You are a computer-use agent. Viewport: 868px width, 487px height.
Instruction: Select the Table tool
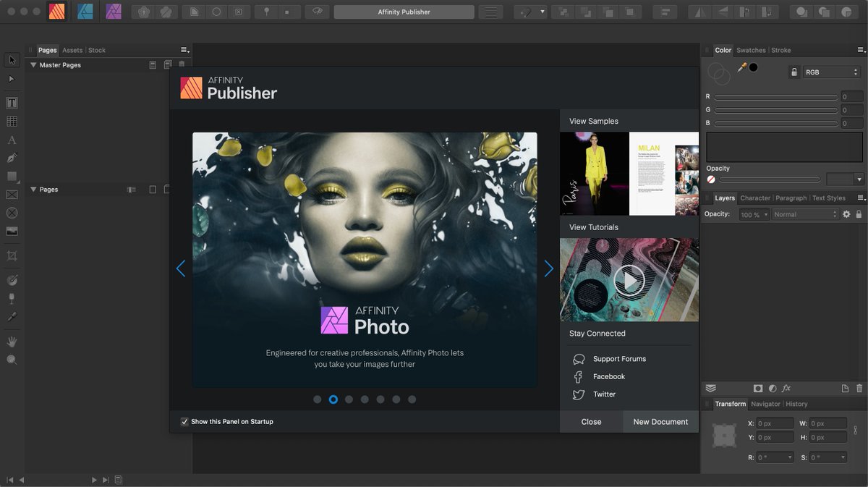pyautogui.click(x=12, y=122)
